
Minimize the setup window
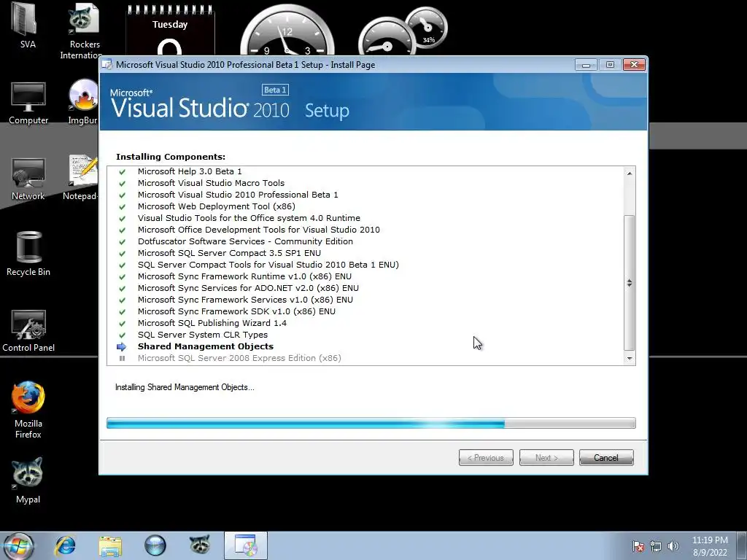pos(586,65)
